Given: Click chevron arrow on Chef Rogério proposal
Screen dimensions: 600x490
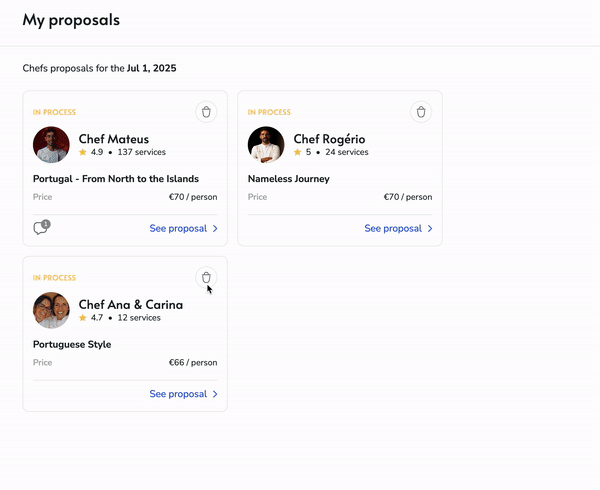Looking at the screenshot, I should (x=430, y=229).
